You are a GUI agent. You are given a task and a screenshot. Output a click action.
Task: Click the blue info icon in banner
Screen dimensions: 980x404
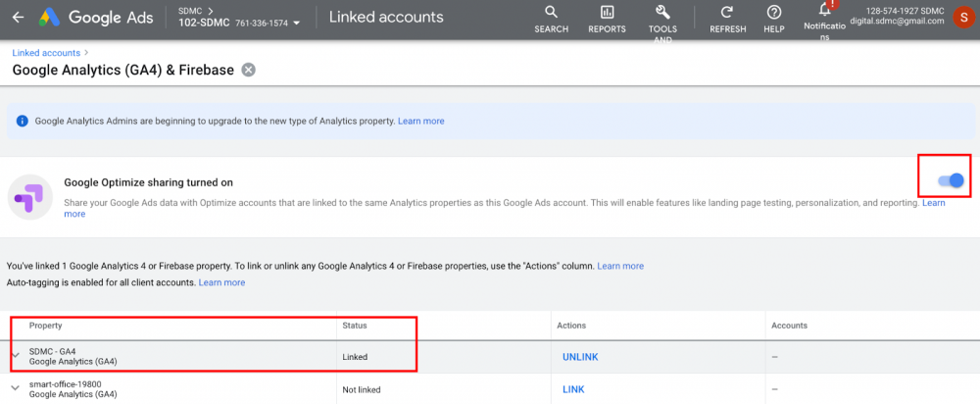tap(23, 122)
